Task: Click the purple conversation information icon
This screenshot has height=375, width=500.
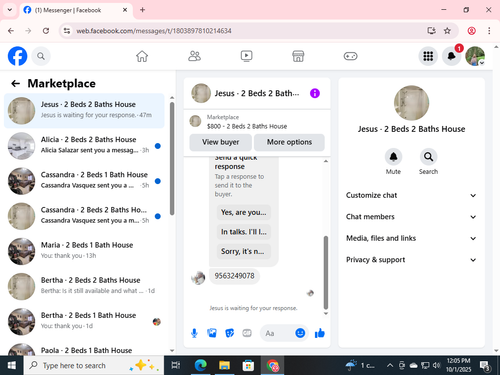Action: 315,93
